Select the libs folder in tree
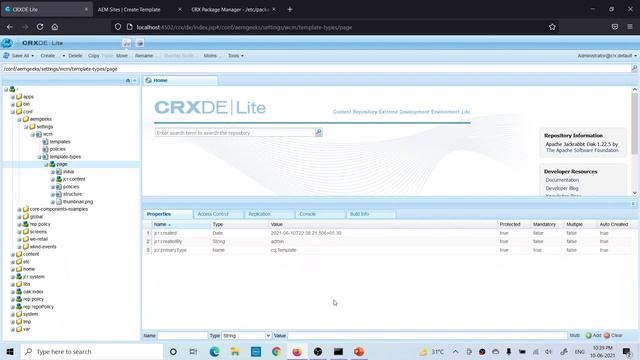640x360 pixels. click(27, 284)
